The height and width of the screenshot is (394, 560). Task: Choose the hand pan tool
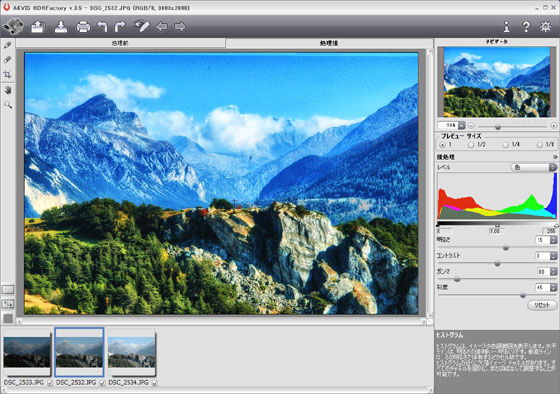(8, 90)
